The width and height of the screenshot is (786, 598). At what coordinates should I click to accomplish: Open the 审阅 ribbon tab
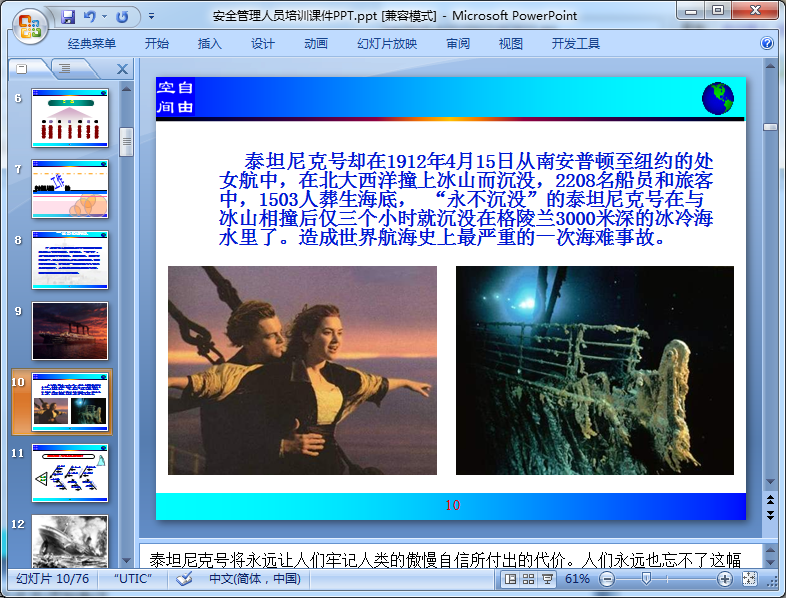coord(458,44)
